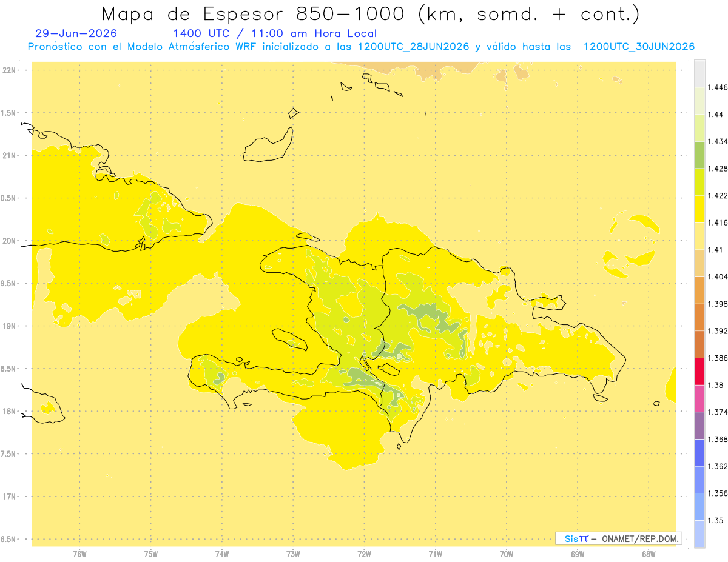Screen dimensions: 728x562
Task: Click the 22N latitude label
Action: (x=8, y=70)
